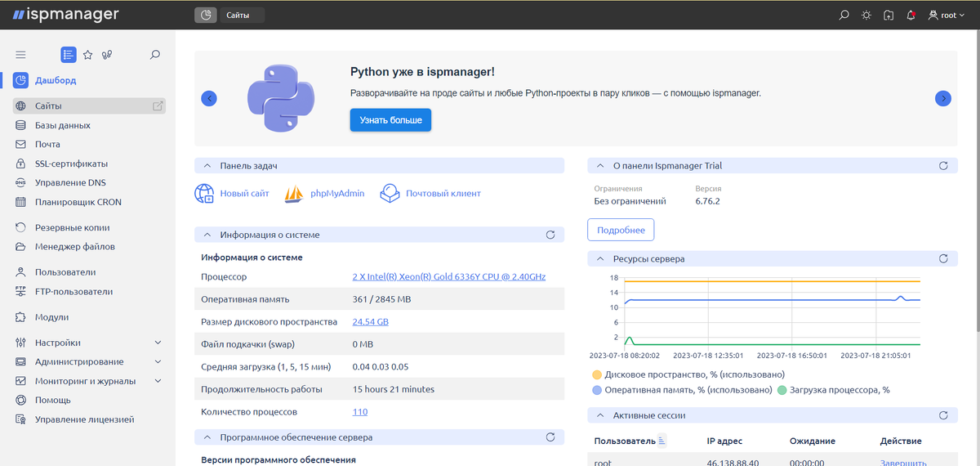Collapse the Программное обеспечение сервера section
The height and width of the screenshot is (466, 980).
point(207,438)
